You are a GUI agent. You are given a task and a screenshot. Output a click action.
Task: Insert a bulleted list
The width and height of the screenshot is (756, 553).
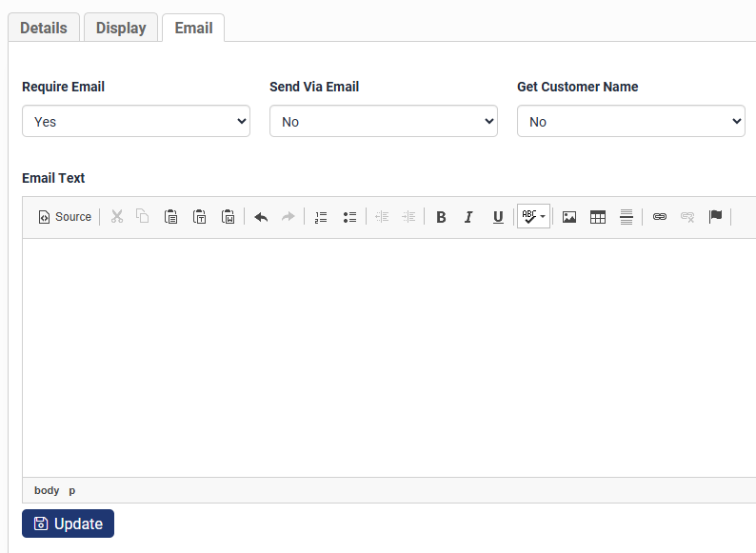point(349,217)
